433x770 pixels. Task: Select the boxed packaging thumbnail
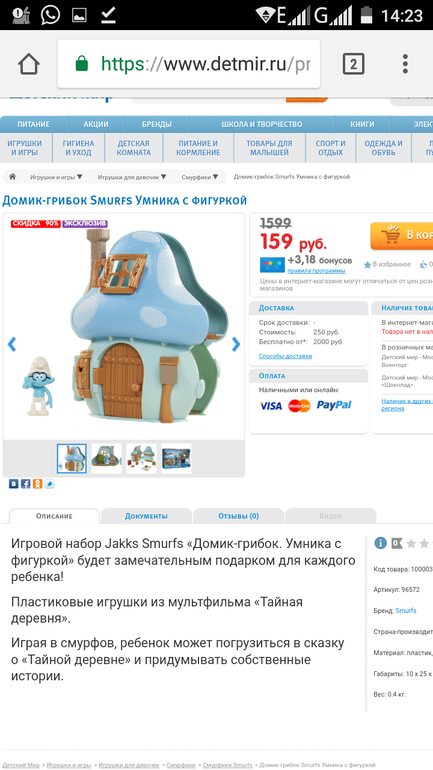pos(176,459)
